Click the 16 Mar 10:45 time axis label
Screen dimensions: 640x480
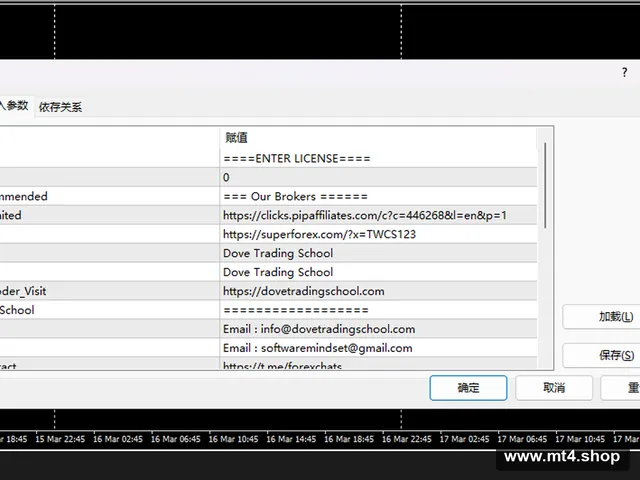pyautogui.click(x=233, y=439)
